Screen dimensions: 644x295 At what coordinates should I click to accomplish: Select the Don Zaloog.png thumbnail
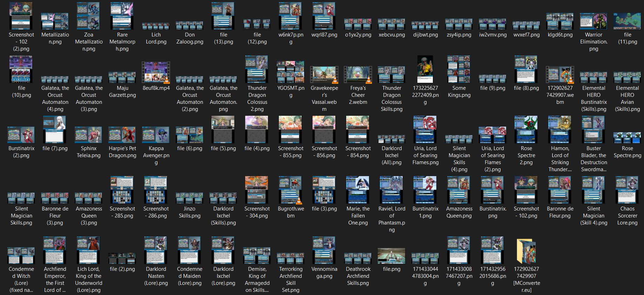pos(189,25)
